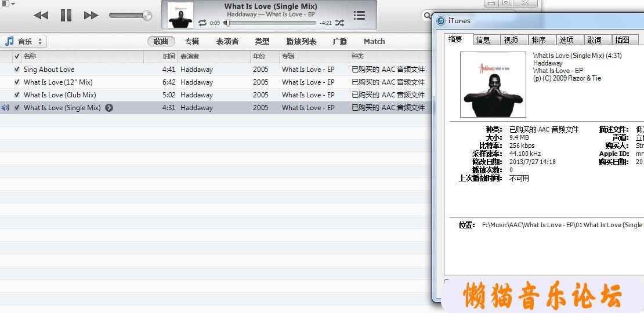The width and height of the screenshot is (644, 313).
Task: Click the 256 kbps bitrate value
Action: 522,145
